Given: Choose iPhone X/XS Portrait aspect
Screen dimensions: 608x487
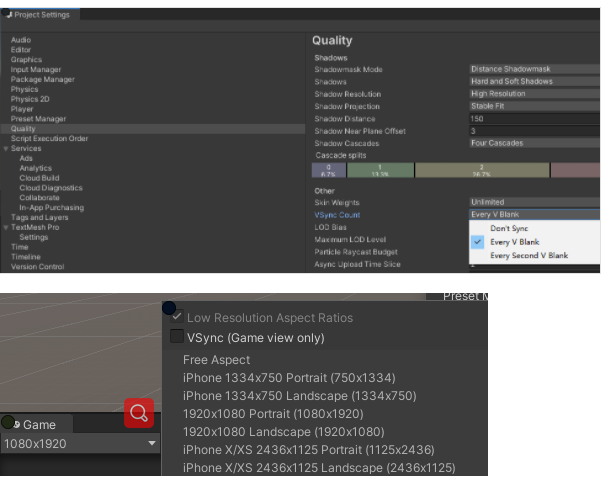Looking at the screenshot, I should [308, 450].
